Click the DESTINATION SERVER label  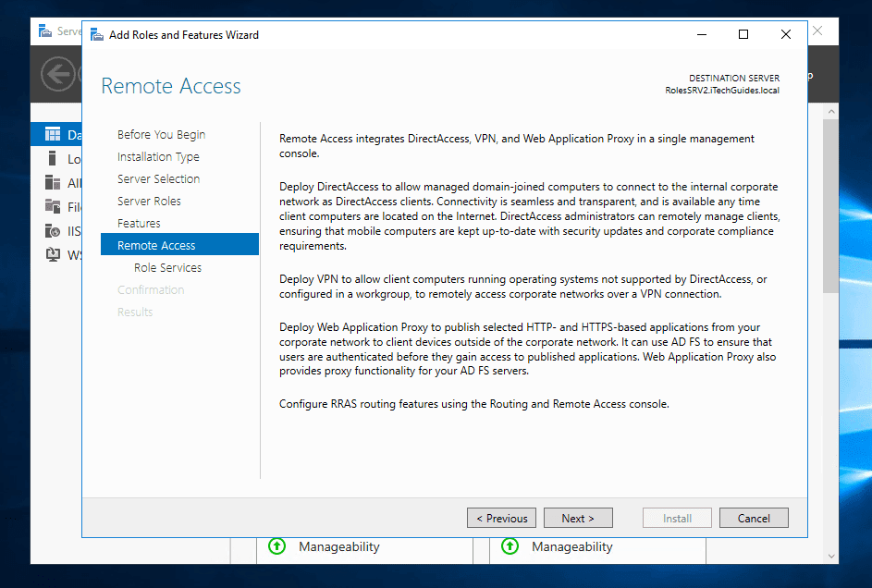click(x=734, y=79)
